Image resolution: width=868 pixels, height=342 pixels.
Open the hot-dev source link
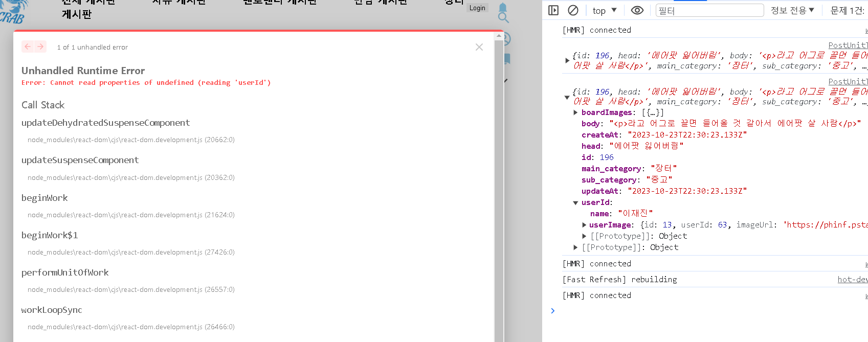click(x=852, y=279)
